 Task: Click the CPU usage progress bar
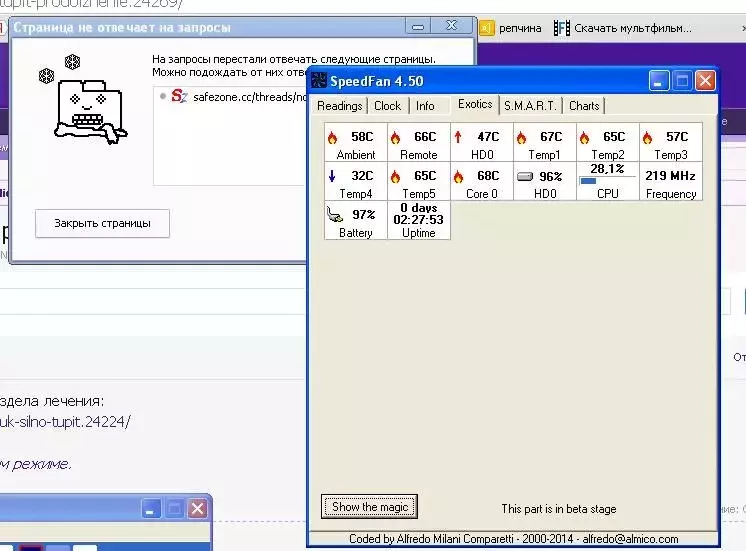pos(607,181)
